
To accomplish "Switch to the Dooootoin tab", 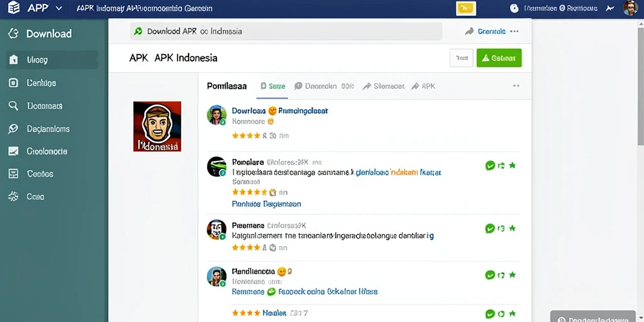I will coord(324,86).
